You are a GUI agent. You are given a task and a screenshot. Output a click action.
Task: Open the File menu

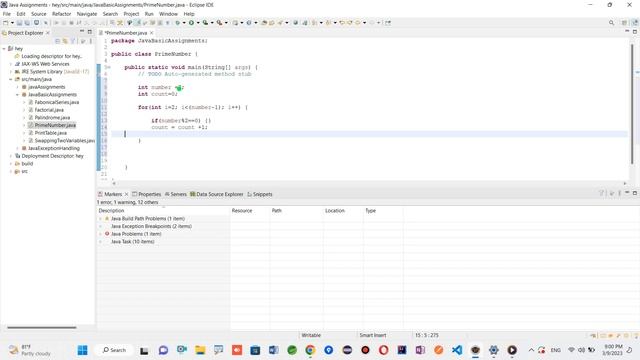click(7, 14)
